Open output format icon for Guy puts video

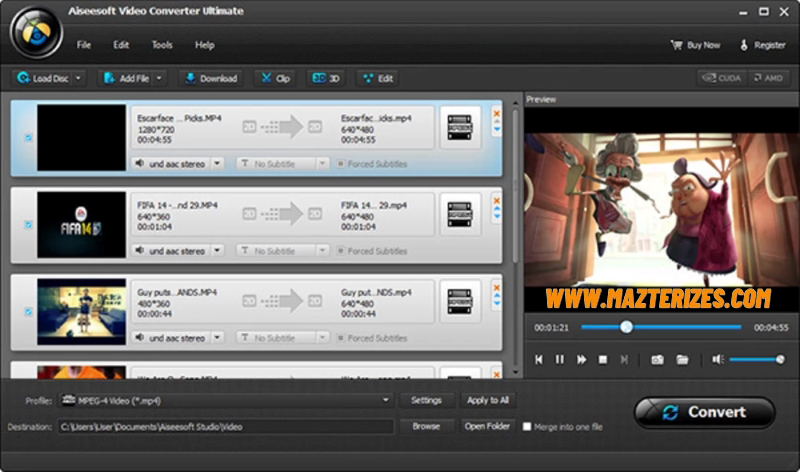click(x=460, y=301)
